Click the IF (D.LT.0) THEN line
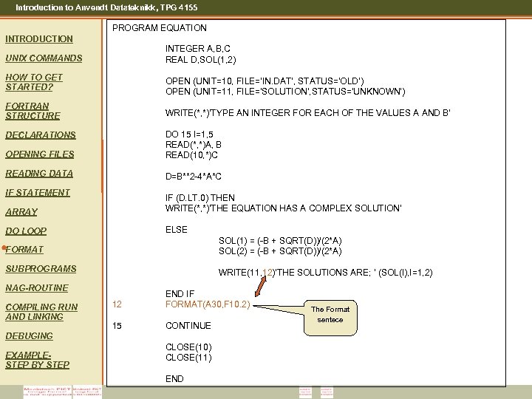 tap(200, 198)
